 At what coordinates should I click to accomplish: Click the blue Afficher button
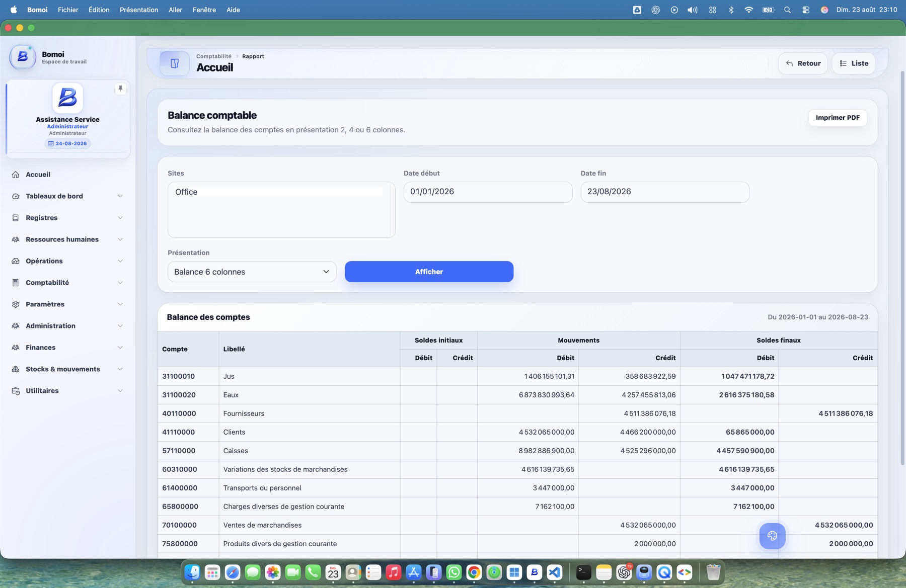429,272
